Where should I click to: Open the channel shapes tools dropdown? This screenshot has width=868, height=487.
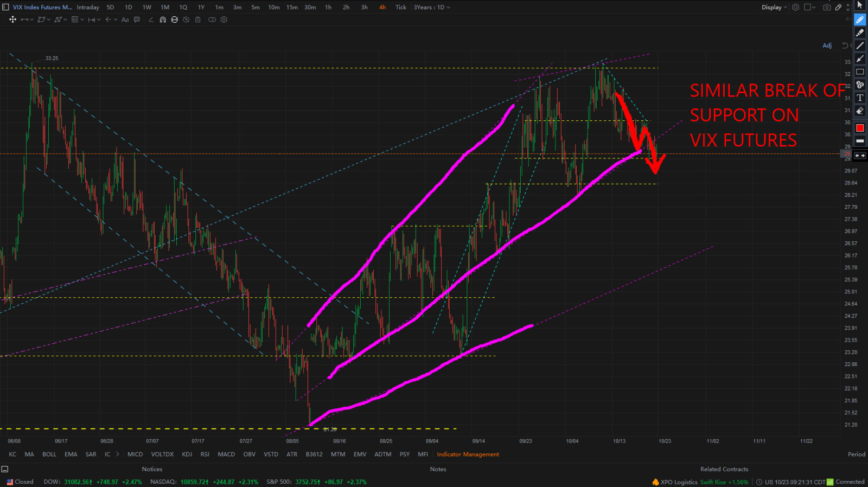(44, 20)
